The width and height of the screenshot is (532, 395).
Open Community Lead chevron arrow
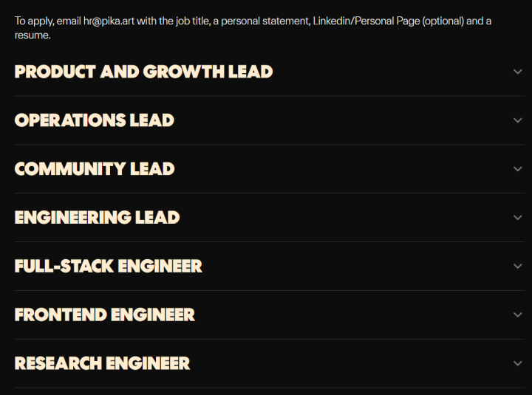click(517, 169)
